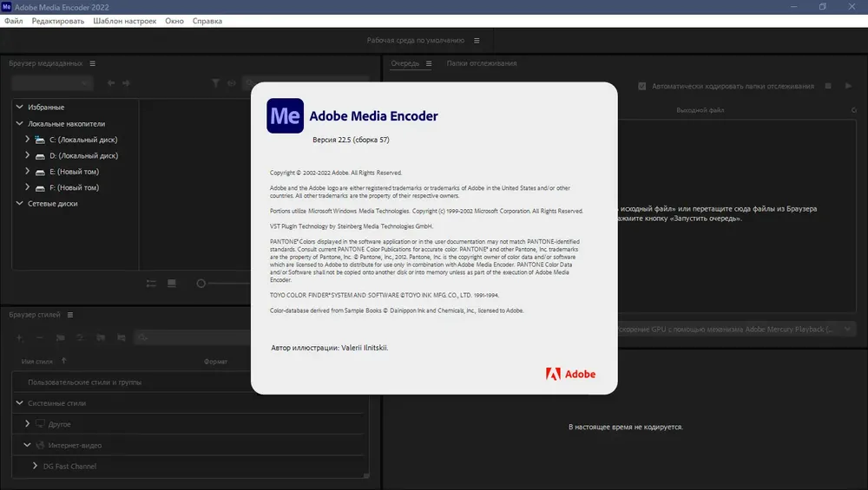Switch media browser to list view icon
Image resolution: width=868 pixels, height=490 pixels.
coord(151,284)
